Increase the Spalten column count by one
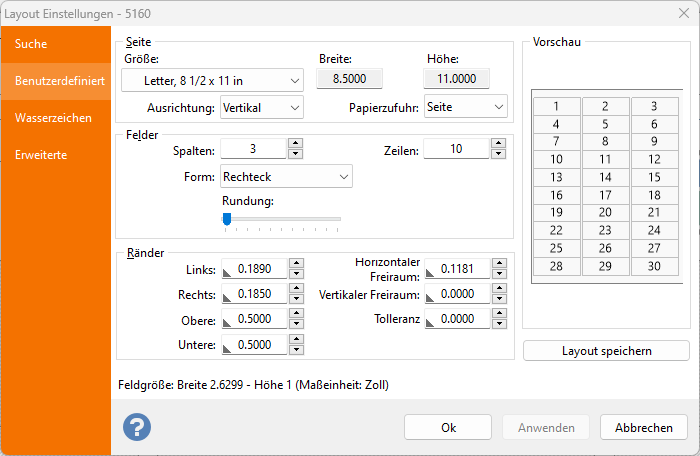This screenshot has width=700, height=456. point(295,143)
